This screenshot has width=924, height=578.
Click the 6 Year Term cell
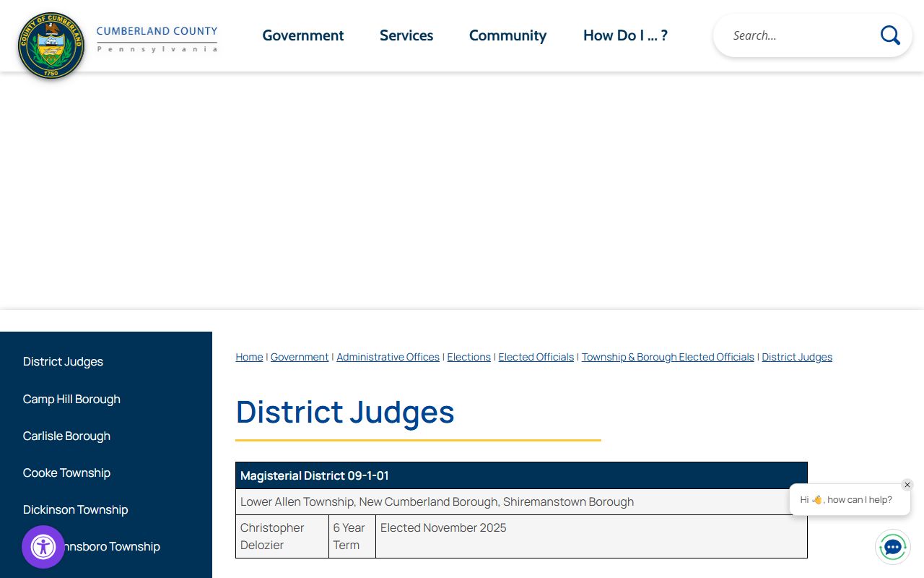(352, 536)
